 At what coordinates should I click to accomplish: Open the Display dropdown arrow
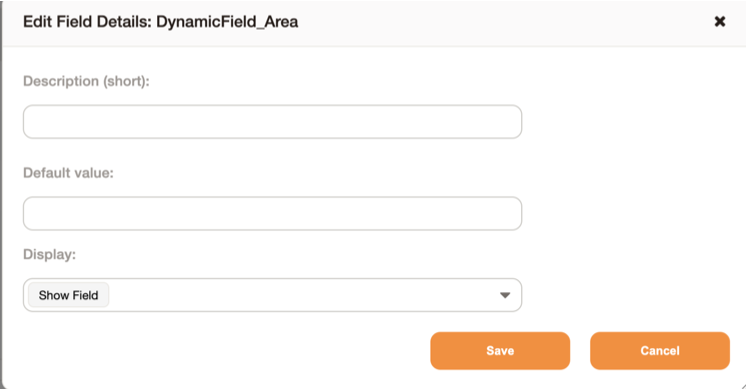click(x=505, y=295)
